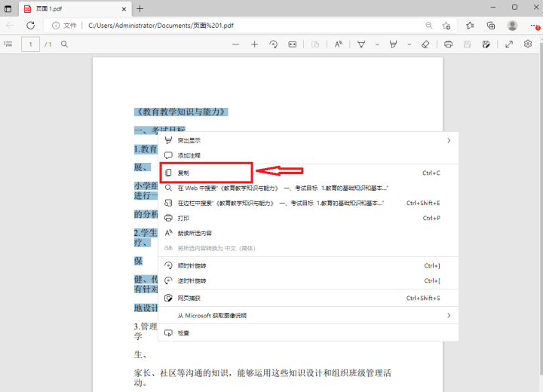This screenshot has height=392, width=543.
Task: Select the Erase tool
Action: 425,44
